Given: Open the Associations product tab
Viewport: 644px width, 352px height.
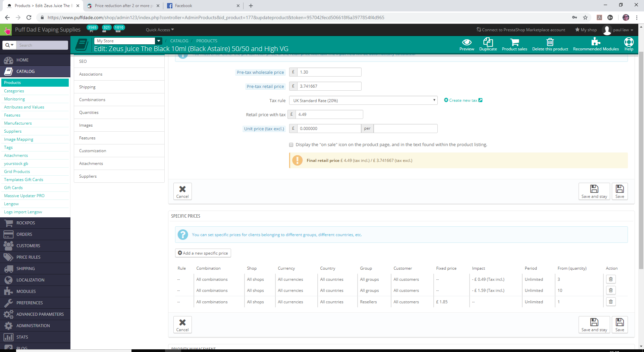Looking at the screenshot, I should point(119,74).
